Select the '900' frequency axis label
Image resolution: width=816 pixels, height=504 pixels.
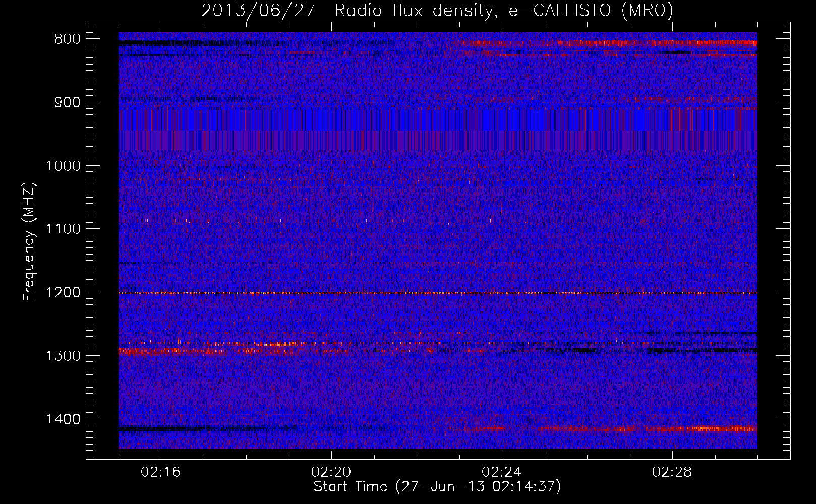67,103
